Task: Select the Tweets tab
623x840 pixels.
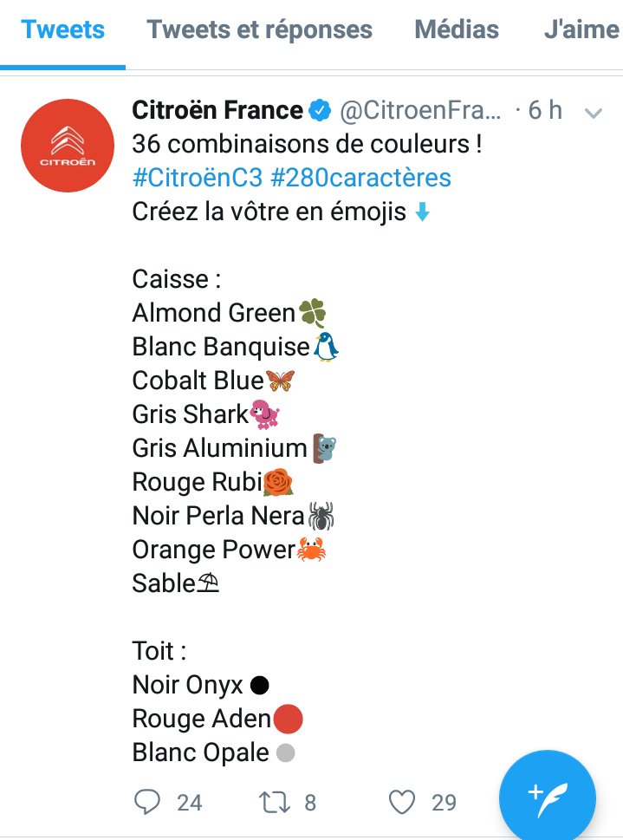Action: 62,29
